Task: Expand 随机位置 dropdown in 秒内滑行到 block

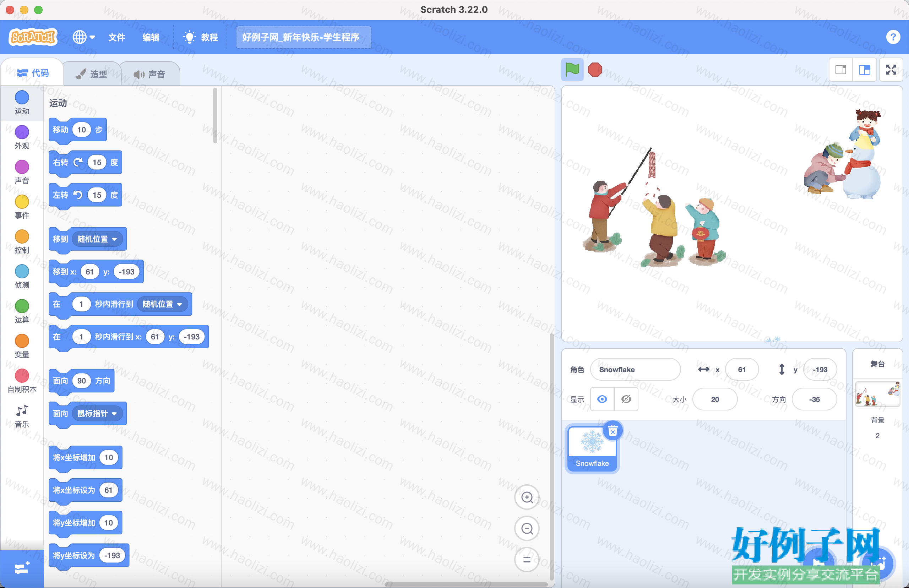Action: [x=162, y=304]
